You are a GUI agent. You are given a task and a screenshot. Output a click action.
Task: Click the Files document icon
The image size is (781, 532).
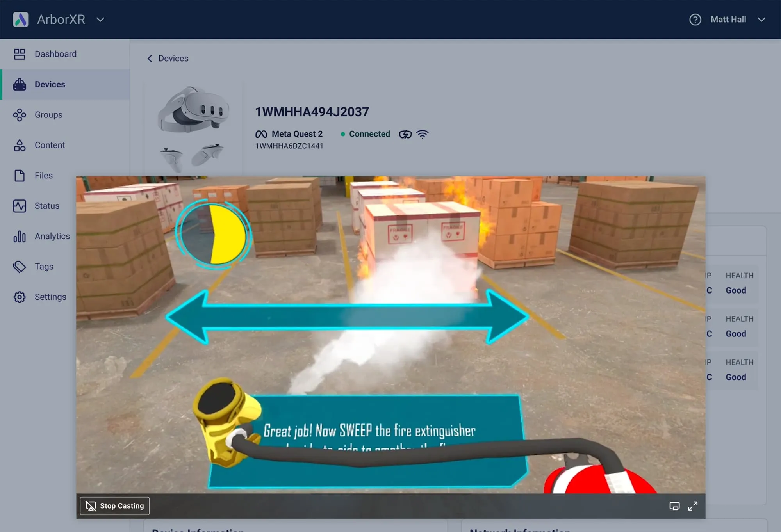tap(20, 176)
